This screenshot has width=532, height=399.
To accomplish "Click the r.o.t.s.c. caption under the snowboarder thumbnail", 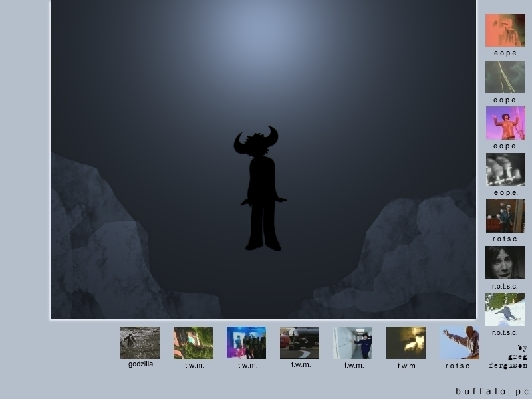I will [x=505, y=333].
